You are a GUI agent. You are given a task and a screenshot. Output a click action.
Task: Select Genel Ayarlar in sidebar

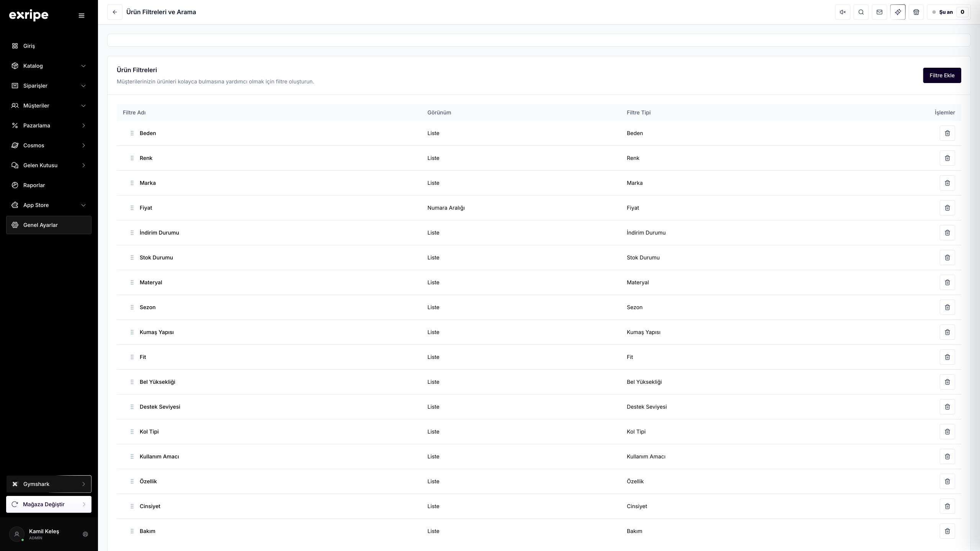49,225
